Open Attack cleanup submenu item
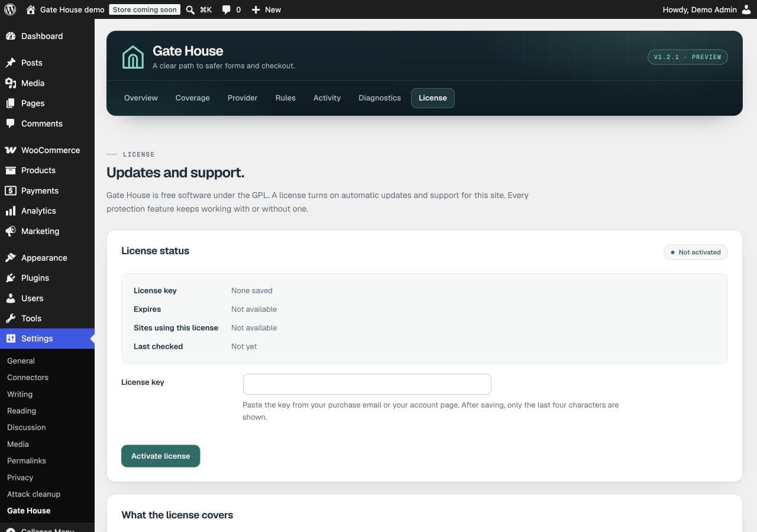The image size is (757, 532). point(34,494)
